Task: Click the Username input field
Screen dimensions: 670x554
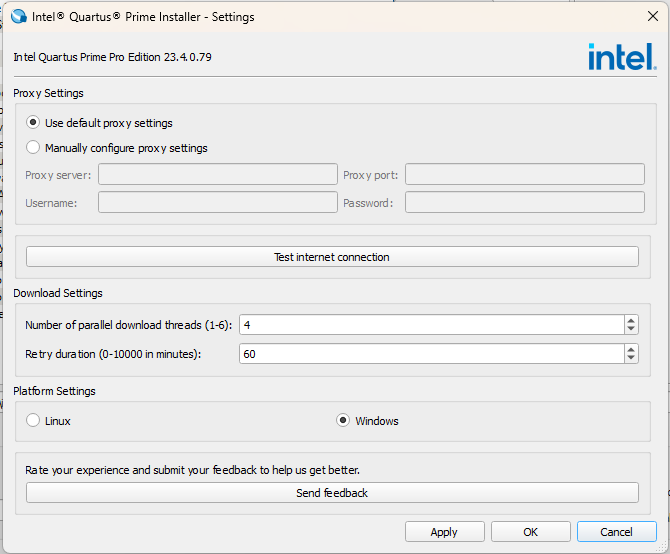Action: tap(218, 202)
